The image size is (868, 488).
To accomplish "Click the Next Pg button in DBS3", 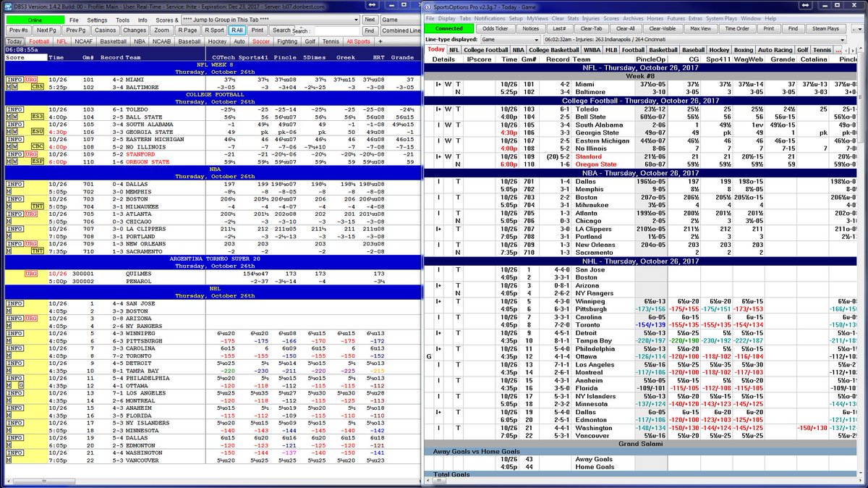I will click(46, 30).
